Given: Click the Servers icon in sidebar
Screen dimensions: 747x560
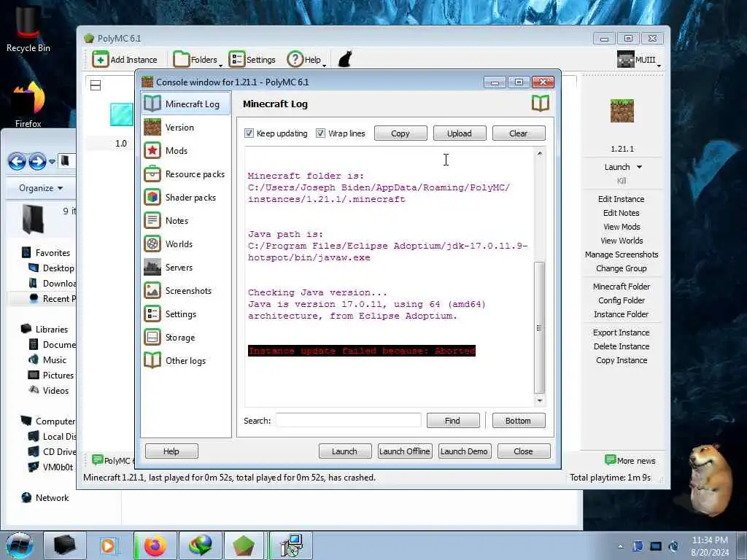Looking at the screenshot, I should click(152, 267).
